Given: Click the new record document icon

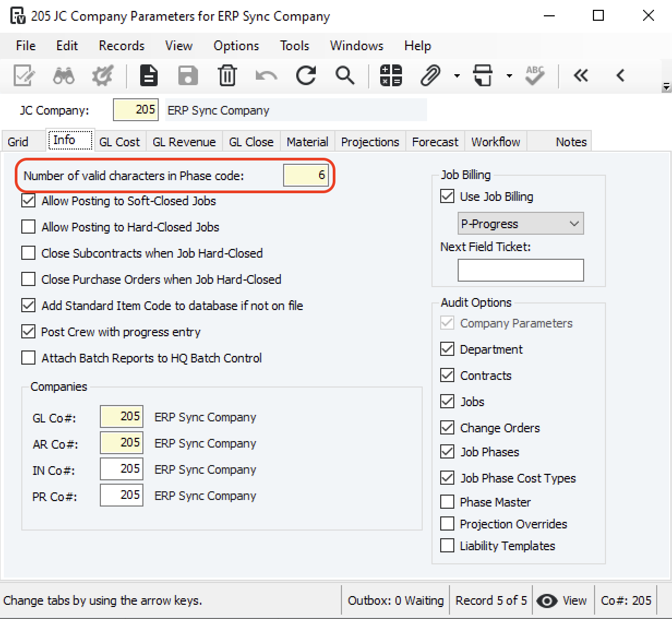Looking at the screenshot, I should click(148, 76).
